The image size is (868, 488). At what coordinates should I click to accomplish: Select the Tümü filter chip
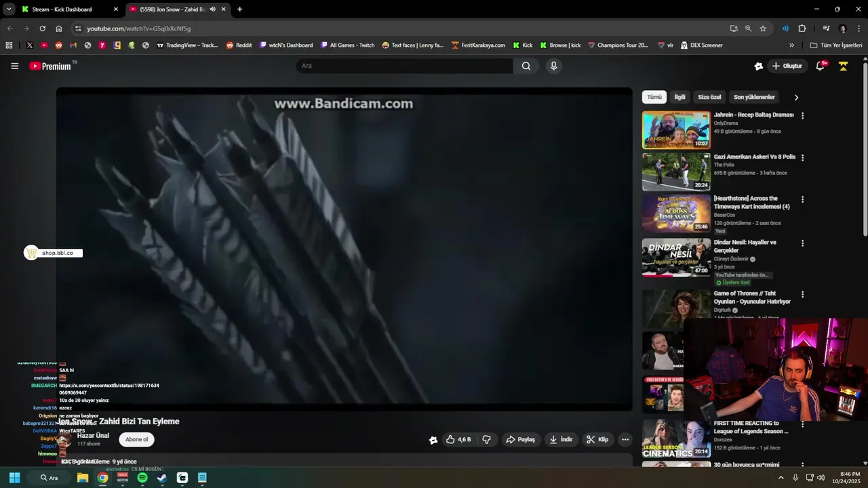pos(654,97)
